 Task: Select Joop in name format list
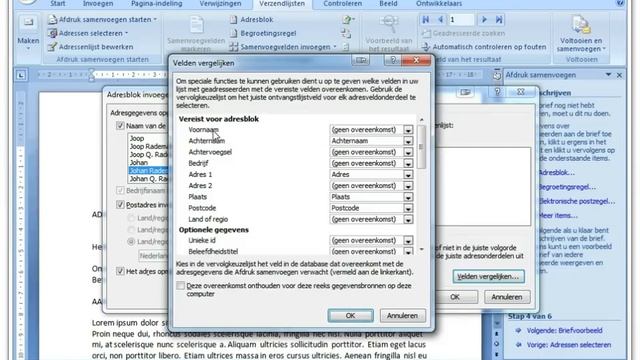tap(137, 138)
